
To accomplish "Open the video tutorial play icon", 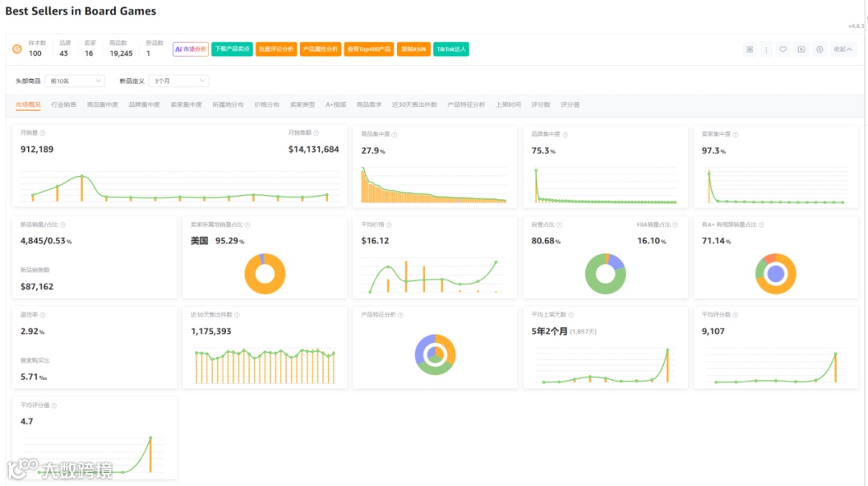I will (x=801, y=49).
